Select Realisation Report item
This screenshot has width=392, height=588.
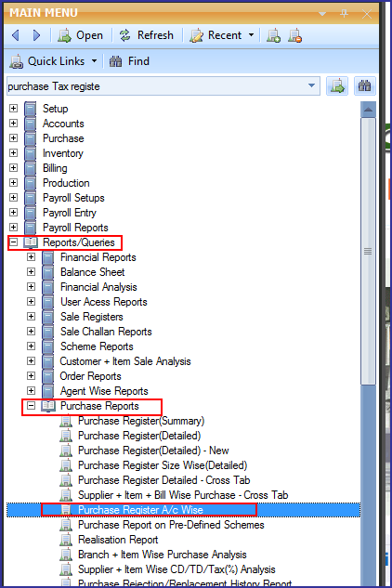point(118,540)
